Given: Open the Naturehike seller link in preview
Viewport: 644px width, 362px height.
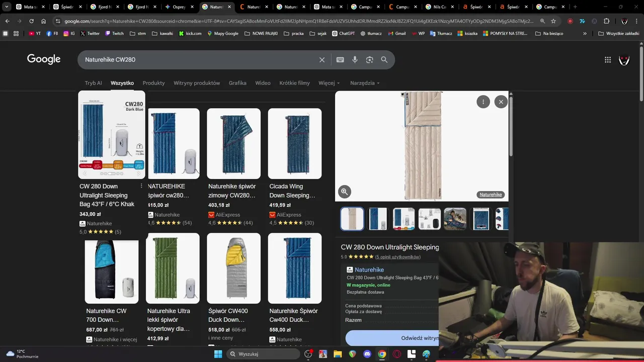Looking at the screenshot, I should pos(369,269).
